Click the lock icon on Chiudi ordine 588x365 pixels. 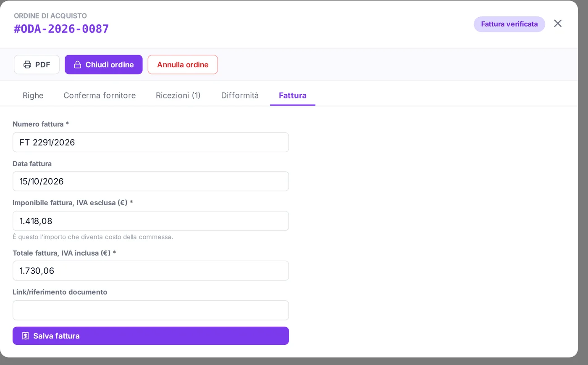tap(77, 65)
